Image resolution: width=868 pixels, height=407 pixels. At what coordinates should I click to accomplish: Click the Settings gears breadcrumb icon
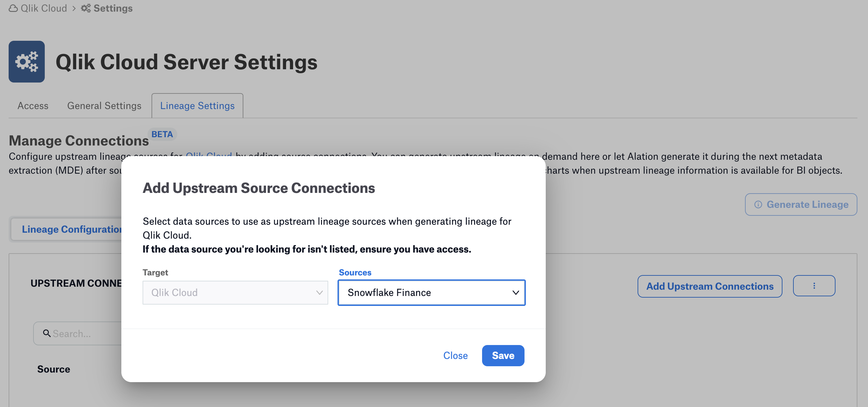[x=86, y=8]
